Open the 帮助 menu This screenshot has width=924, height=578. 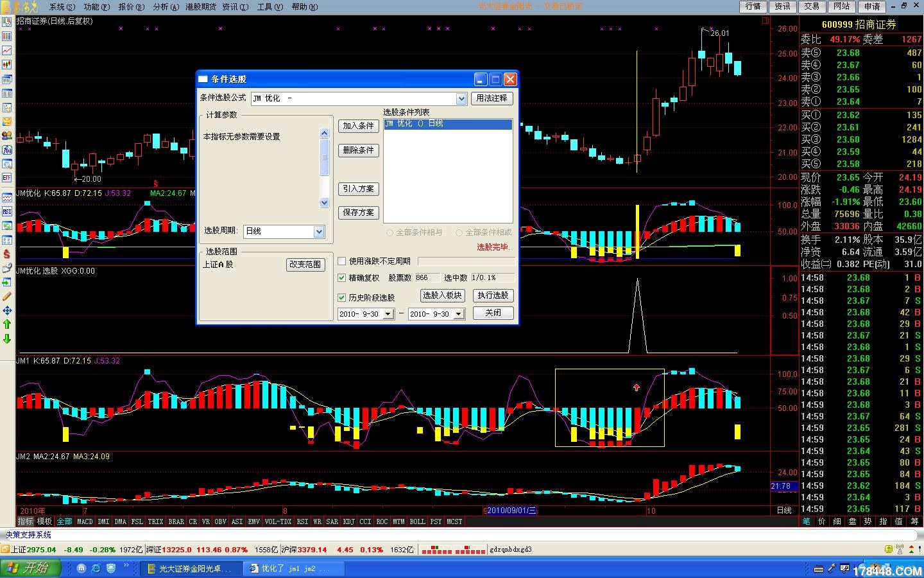pos(304,6)
